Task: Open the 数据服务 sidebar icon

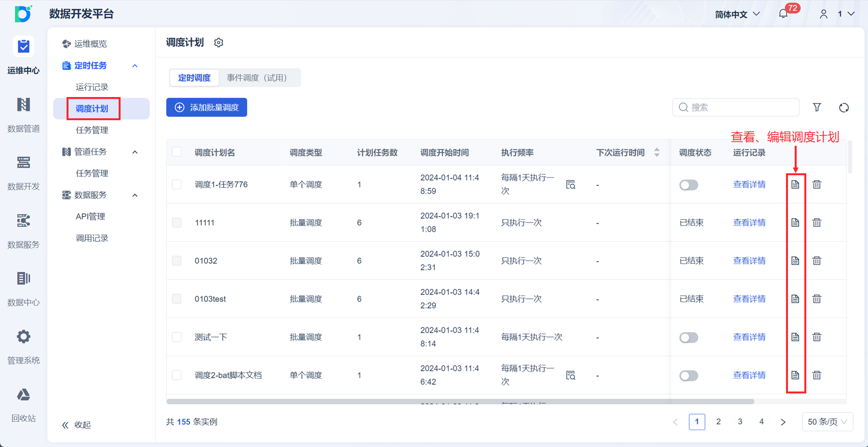Action: pyautogui.click(x=23, y=221)
